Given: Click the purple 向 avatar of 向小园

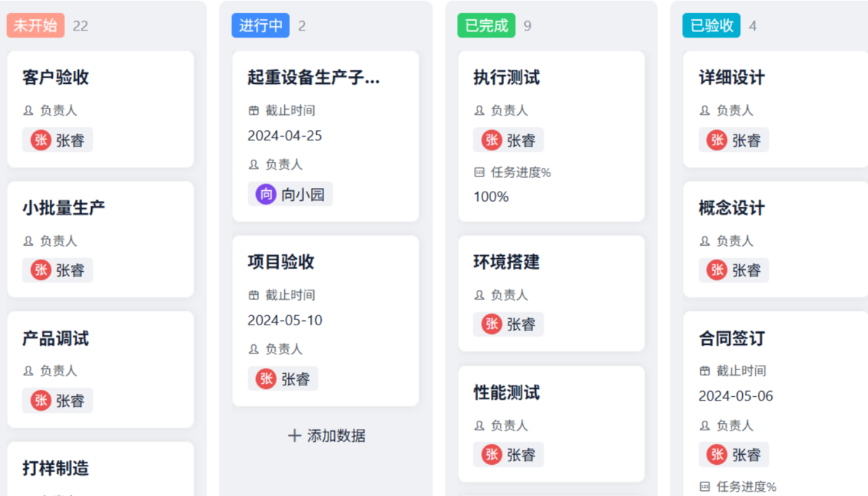Looking at the screenshot, I should coord(266,194).
